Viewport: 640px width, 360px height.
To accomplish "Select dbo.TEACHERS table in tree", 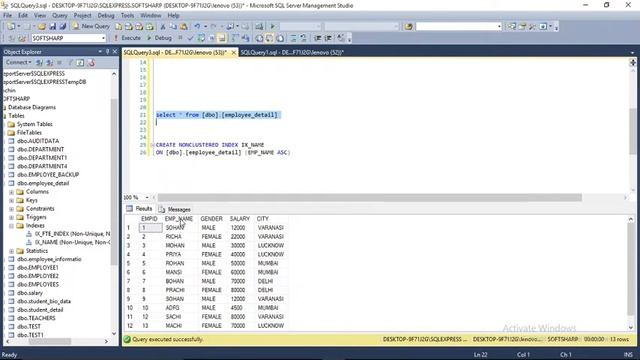I will coord(36,318).
